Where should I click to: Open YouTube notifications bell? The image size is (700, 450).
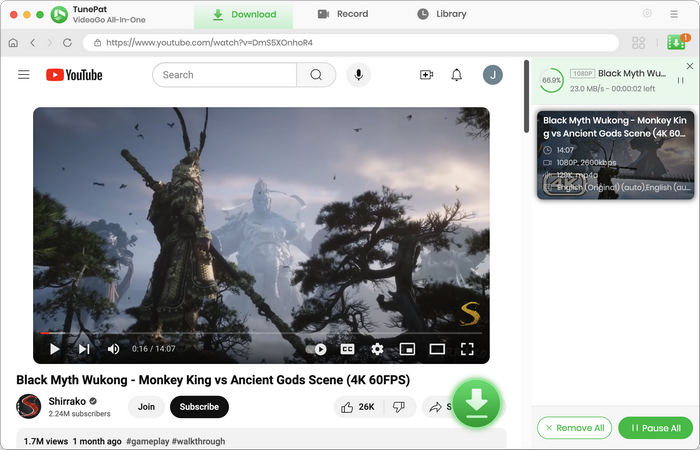[x=456, y=75]
